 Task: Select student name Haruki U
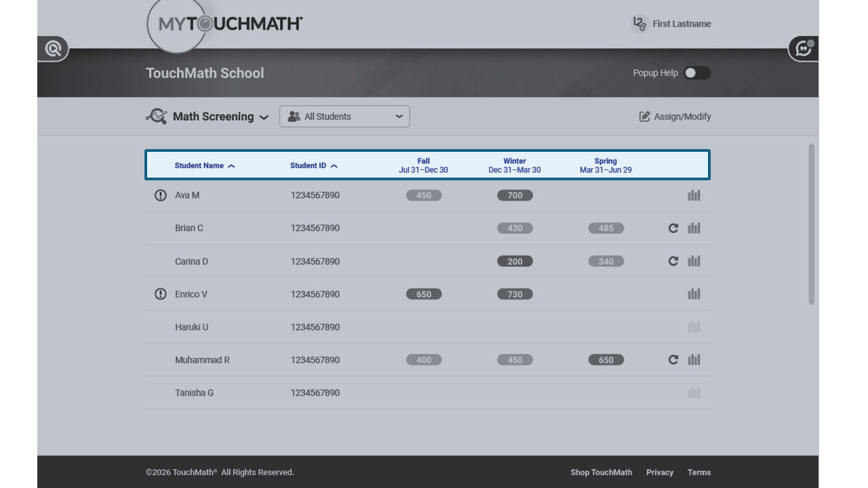pyautogui.click(x=192, y=327)
